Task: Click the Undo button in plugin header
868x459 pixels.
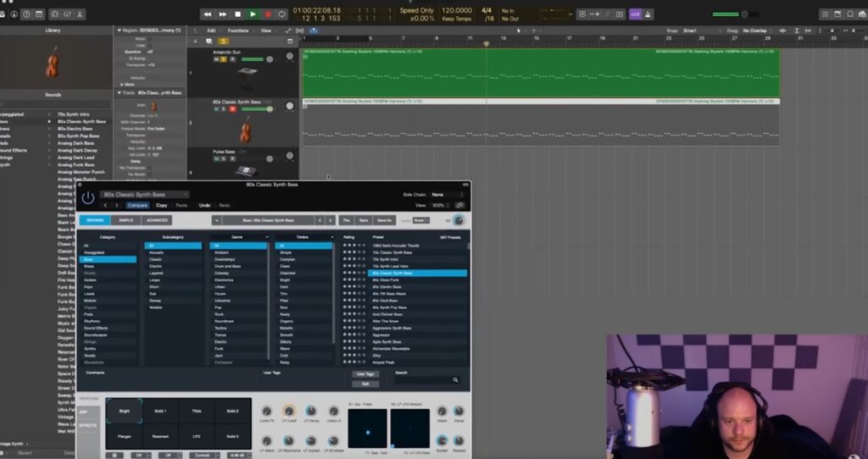Action: click(204, 205)
